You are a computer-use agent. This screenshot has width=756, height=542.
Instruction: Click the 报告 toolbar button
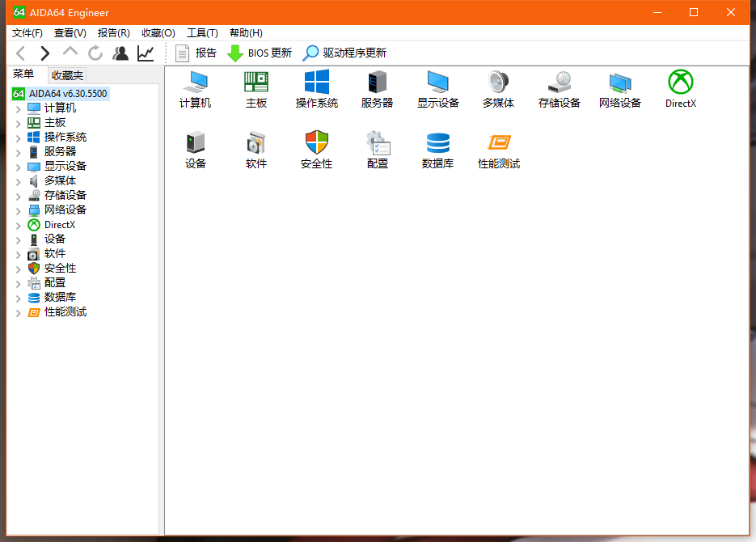(x=196, y=53)
